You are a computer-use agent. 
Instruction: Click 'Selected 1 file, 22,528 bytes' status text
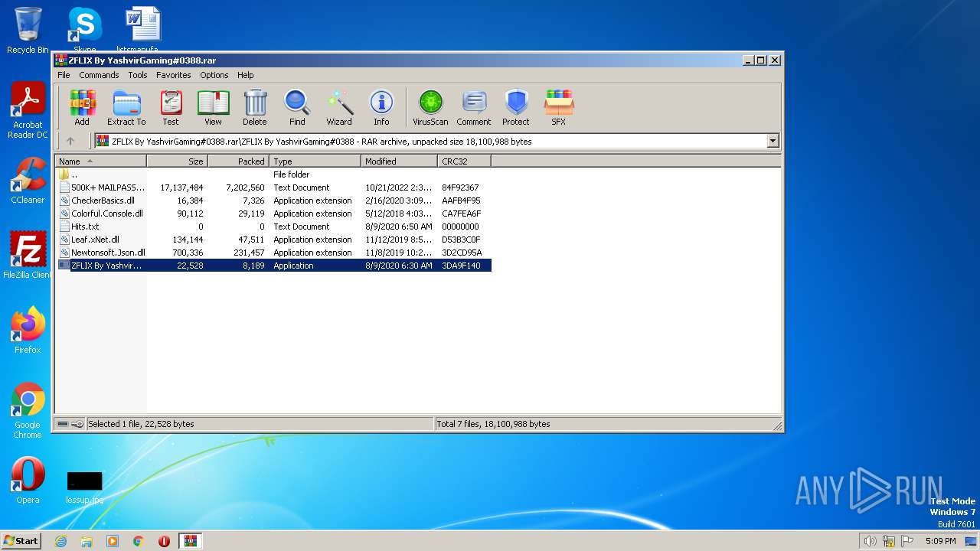[x=141, y=424]
